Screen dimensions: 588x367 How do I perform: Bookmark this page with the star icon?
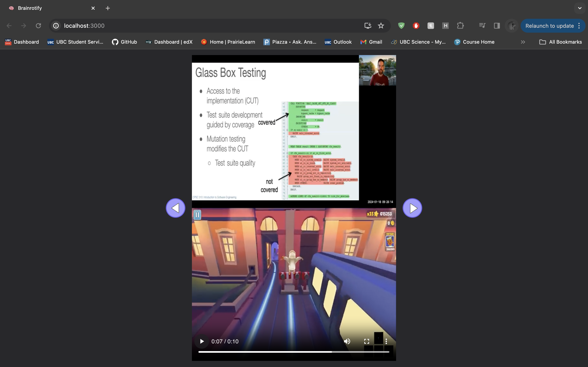pyautogui.click(x=381, y=26)
